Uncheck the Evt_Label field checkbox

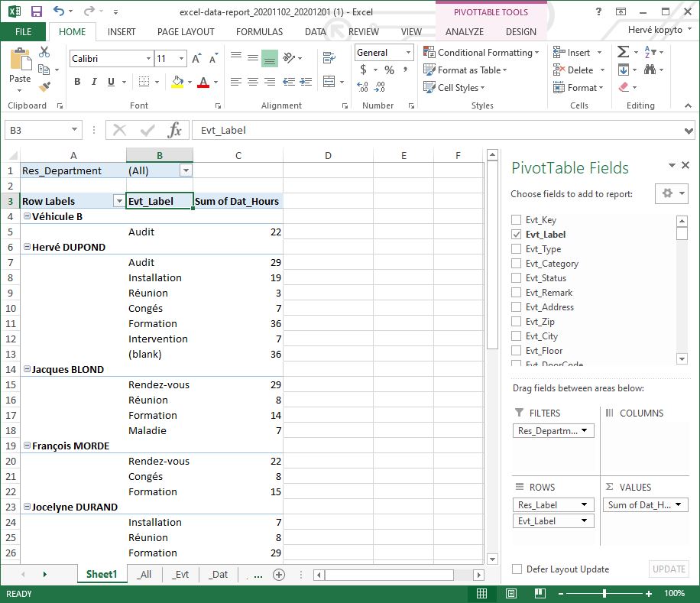pyautogui.click(x=516, y=234)
